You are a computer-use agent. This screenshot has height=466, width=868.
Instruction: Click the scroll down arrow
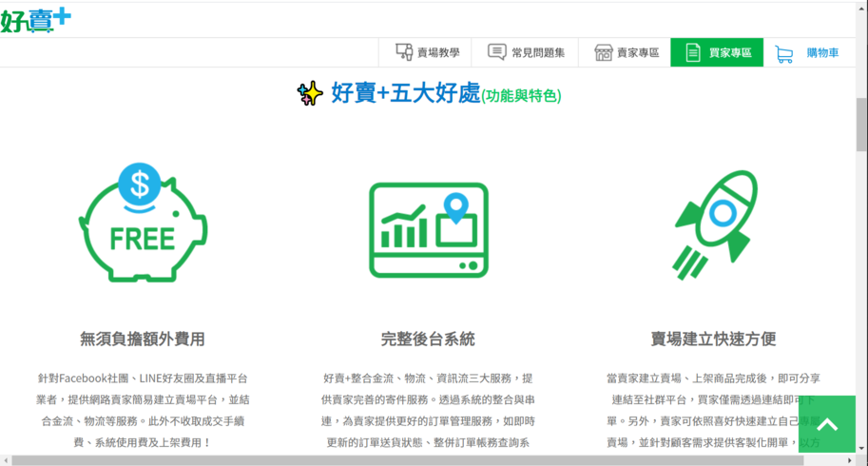coord(861,448)
